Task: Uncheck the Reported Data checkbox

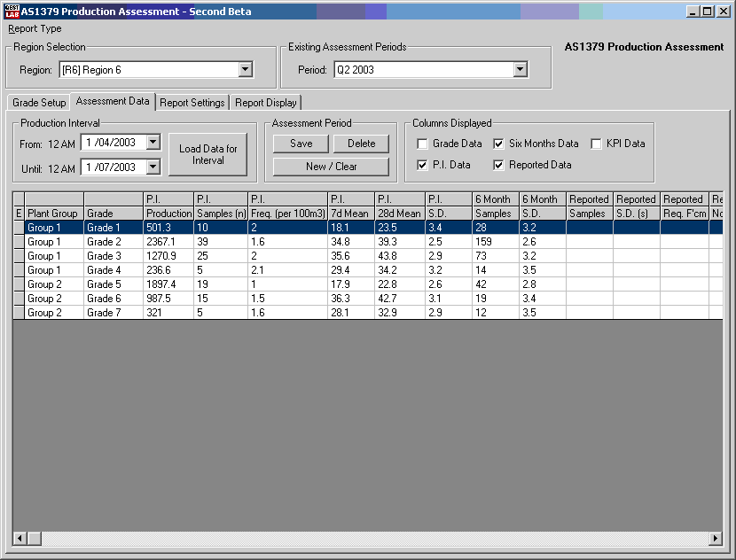Action: click(x=499, y=165)
